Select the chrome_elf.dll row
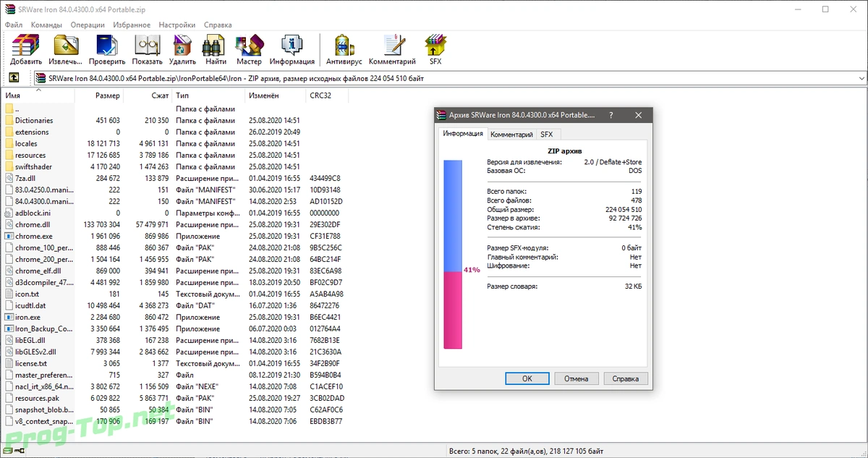 [x=174, y=271]
